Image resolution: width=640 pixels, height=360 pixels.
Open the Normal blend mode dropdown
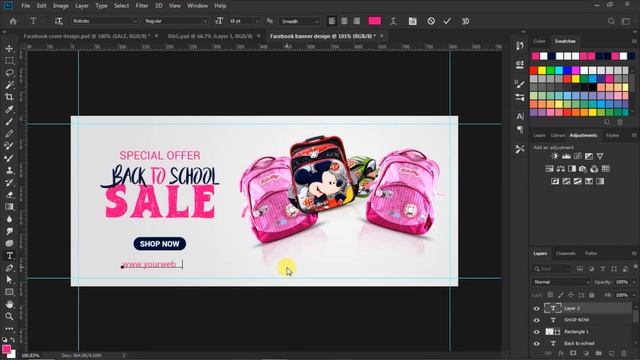coord(561,282)
